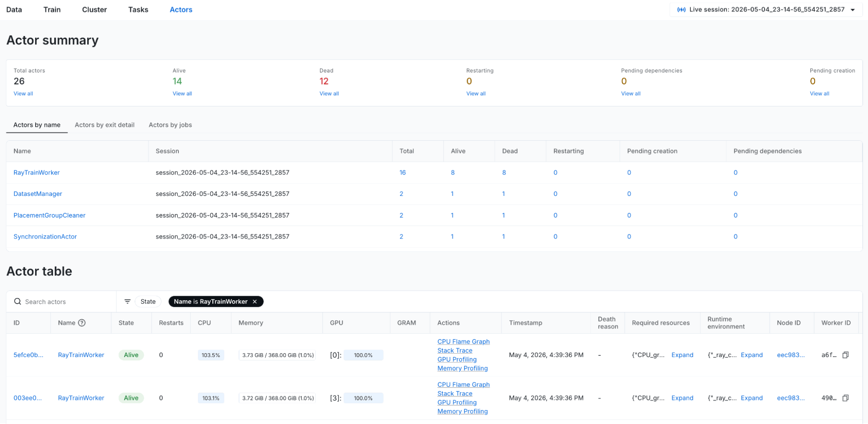This screenshot has height=424, width=868.
Task: Click memory bar 3.73 GiB / 368.00 GiB
Action: tap(277, 355)
